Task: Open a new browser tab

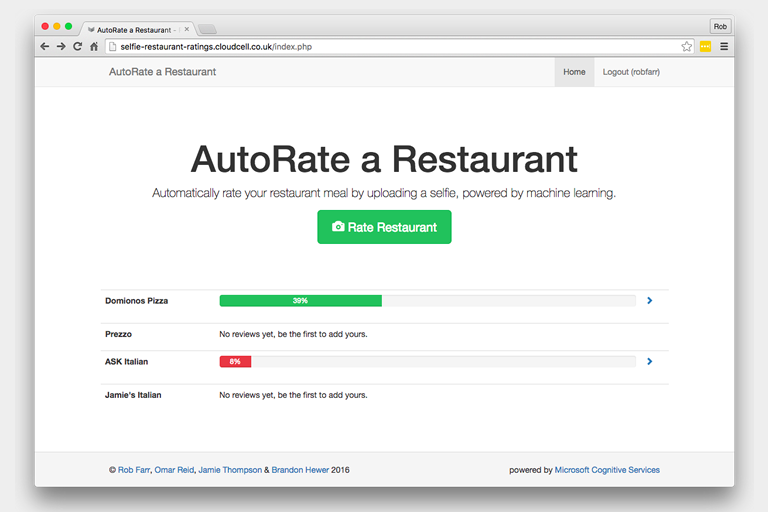Action: coord(207,29)
